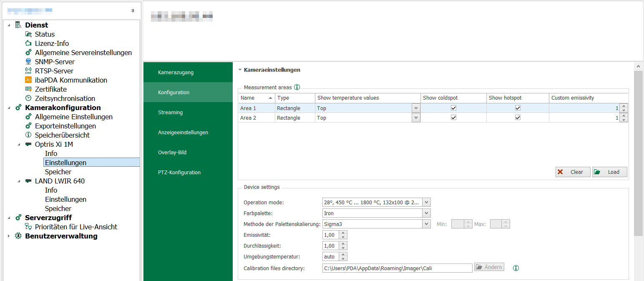Expand the Benutzerverwaltung tree node
The width and height of the screenshot is (644, 281).
[9, 236]
